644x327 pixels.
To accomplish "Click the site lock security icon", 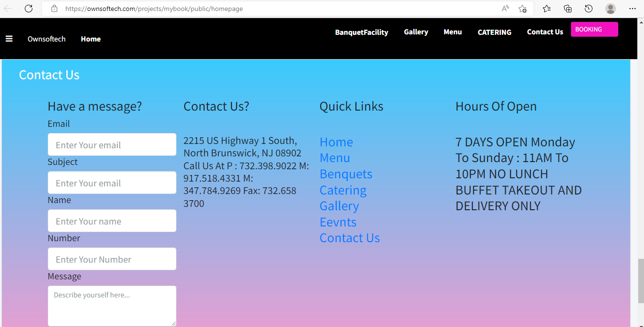I will pyautogui.click(x=54, y=9).
